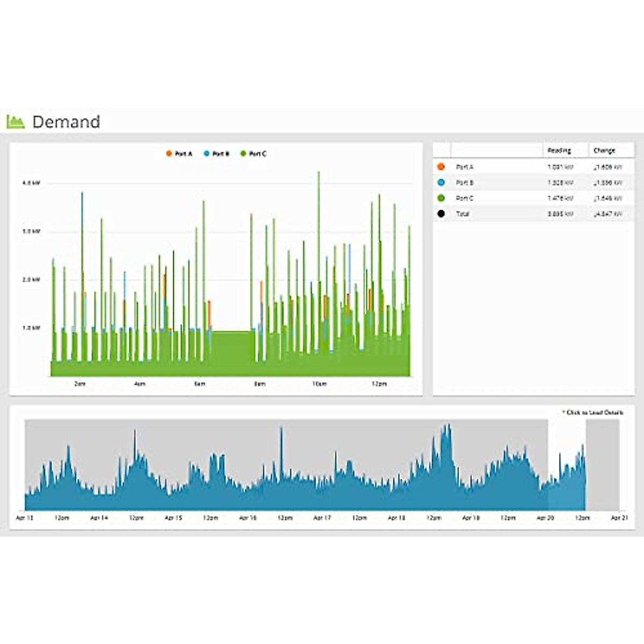This screenshot has width=644, height=644.
Task: Click the Demand page title
Action: [66, 122]
